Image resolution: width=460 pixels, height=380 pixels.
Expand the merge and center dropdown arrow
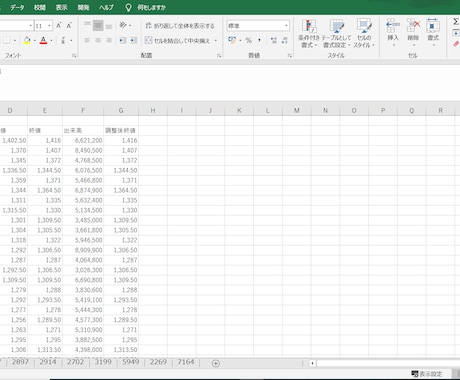tap(216, 41)
